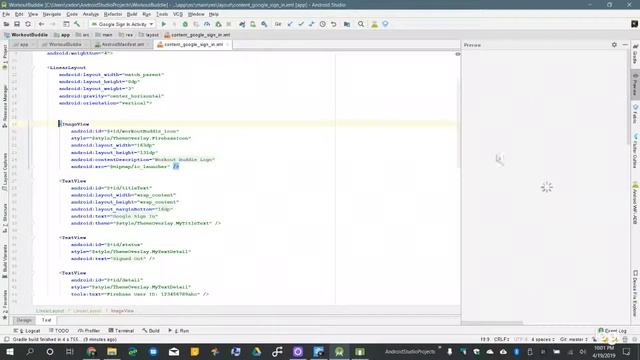Open the Profiler tool window button
Image resolution: width=640 pixels, height=360 pixels.
[89, 331]
